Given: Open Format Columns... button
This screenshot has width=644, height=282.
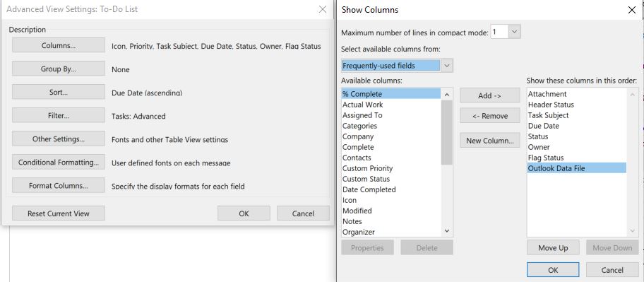Looking at the screenshot, I should coord(59,186).
